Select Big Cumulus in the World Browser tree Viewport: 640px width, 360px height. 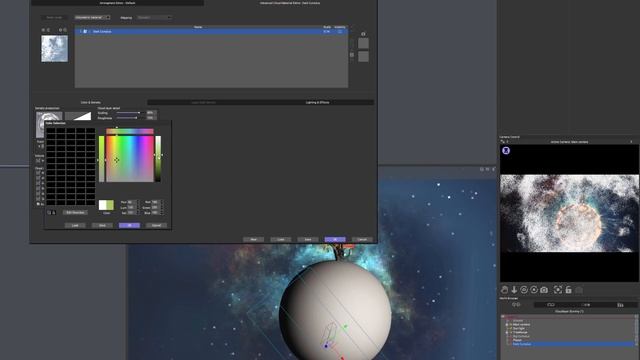pos(521,336)
